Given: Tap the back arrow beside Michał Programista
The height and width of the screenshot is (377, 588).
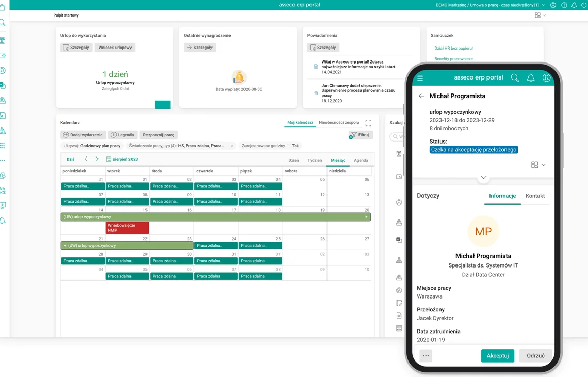Looking at the screenshot, I should (x=421, y=96).
